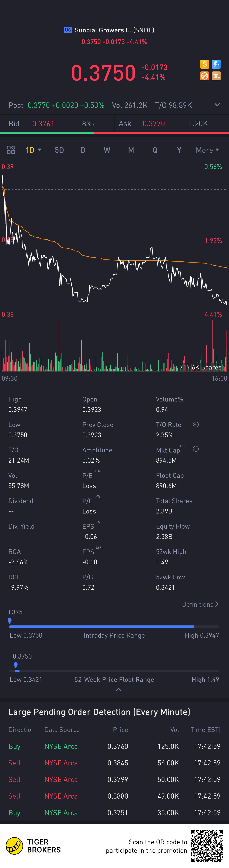The image size is (229, 868).
Task: Open the chart layout grid icon
Action: [x=11, y=150]
